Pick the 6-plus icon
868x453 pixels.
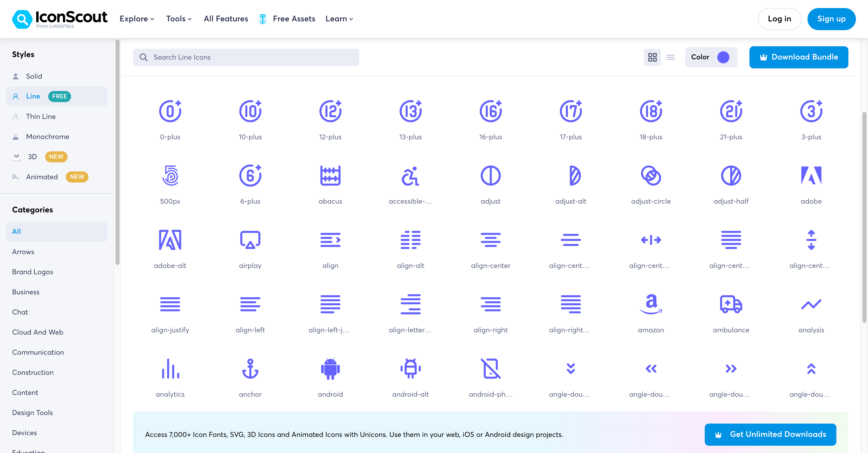pyautogui.click(x=250, y=176)
